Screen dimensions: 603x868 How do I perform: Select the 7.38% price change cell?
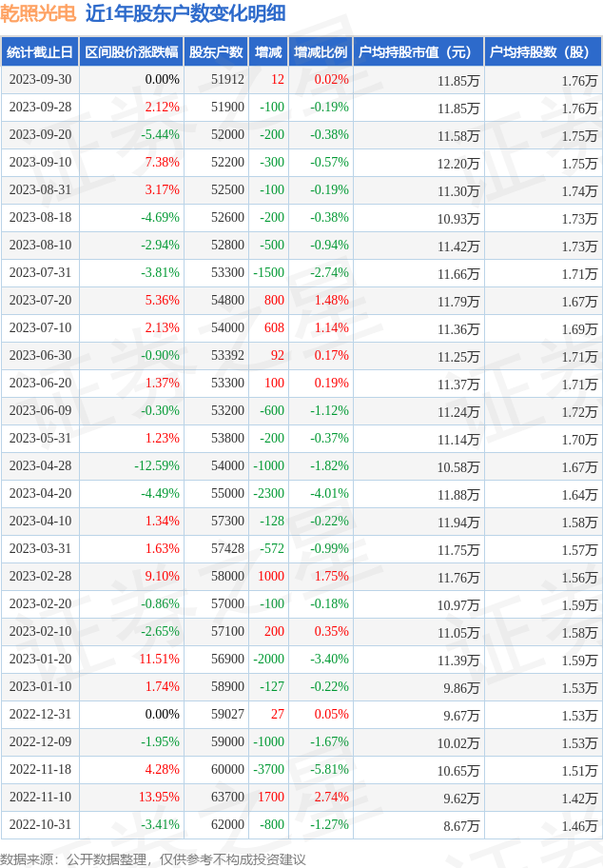pyautogui.click(x=162, y=162)
